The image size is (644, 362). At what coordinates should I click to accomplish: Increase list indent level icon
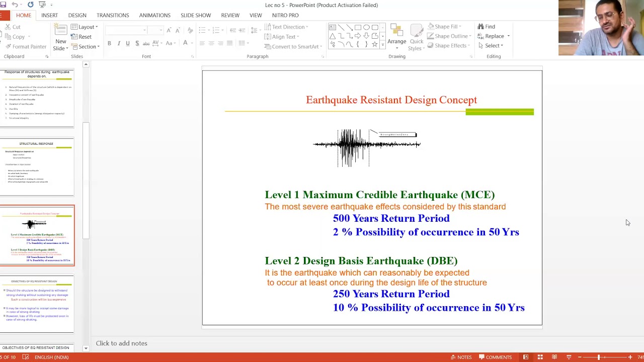coord(242,30)
